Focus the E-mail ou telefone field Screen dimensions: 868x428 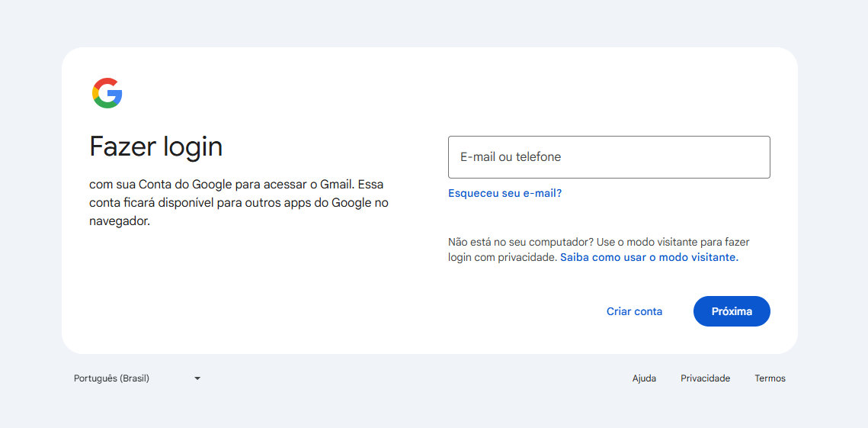(x=609, y=157)
